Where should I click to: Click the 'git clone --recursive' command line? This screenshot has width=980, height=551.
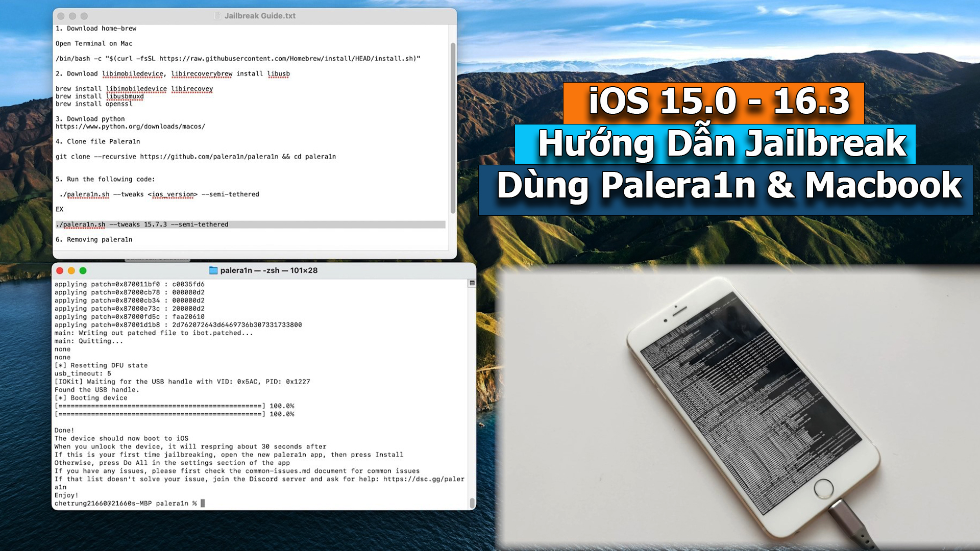tap(196, 157)
